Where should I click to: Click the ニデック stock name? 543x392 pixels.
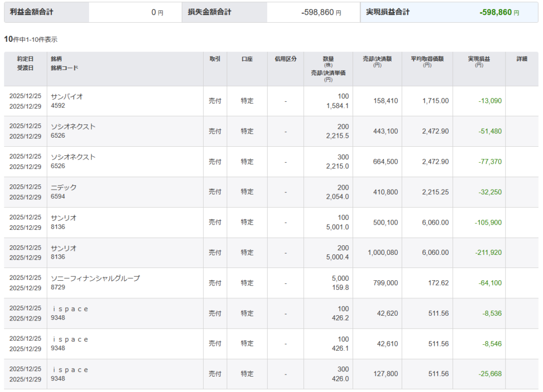coord(64,188)
